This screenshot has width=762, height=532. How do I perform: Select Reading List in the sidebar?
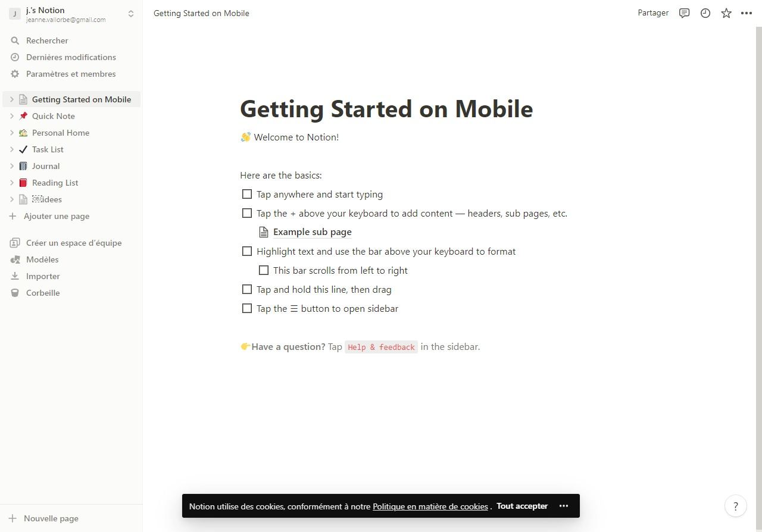55,183
